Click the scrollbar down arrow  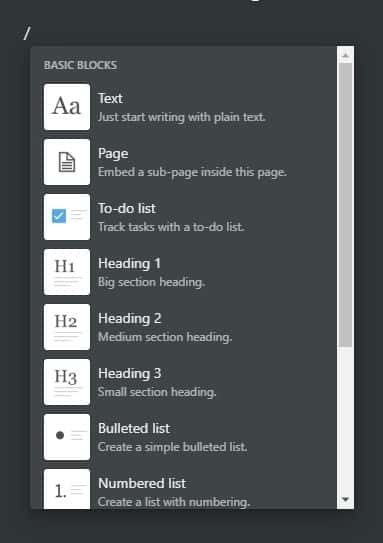pyautogui.click(x=345, y=499)
